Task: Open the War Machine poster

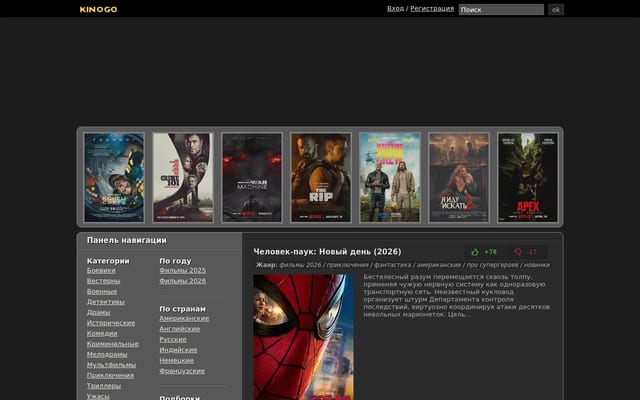Action: [x=252, y=178]
